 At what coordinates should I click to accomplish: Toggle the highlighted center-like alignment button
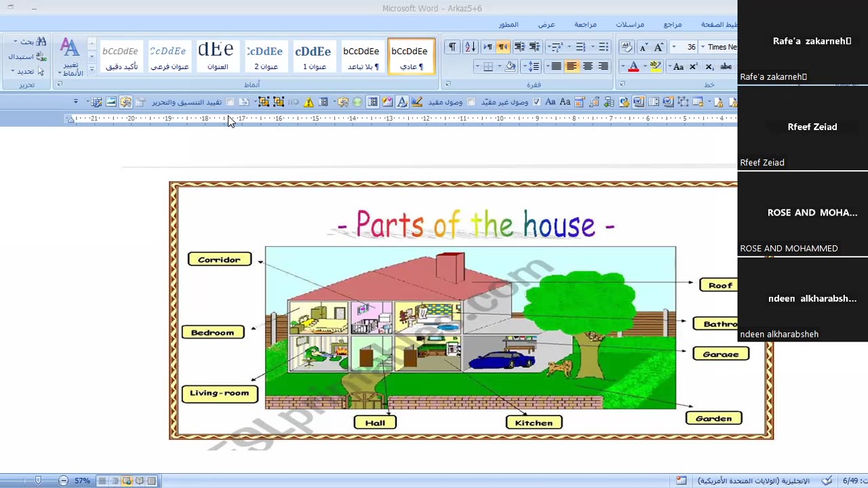tap(572, 66)
